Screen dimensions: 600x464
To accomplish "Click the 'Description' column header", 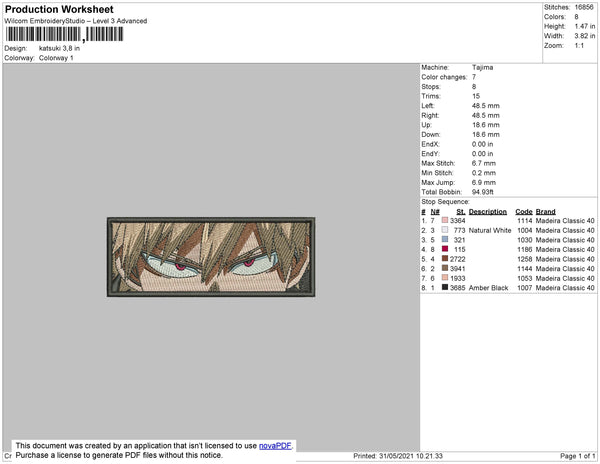I will 488,212.
